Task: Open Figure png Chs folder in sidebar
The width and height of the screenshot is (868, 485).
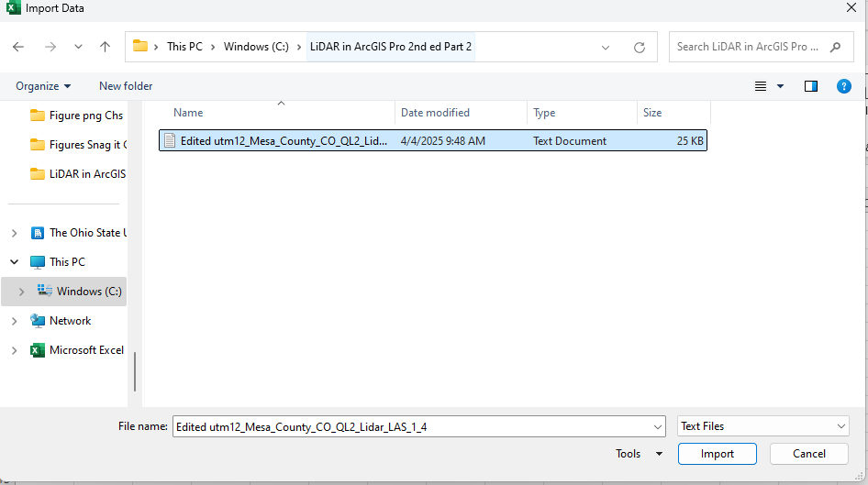Action: point(77,116)
